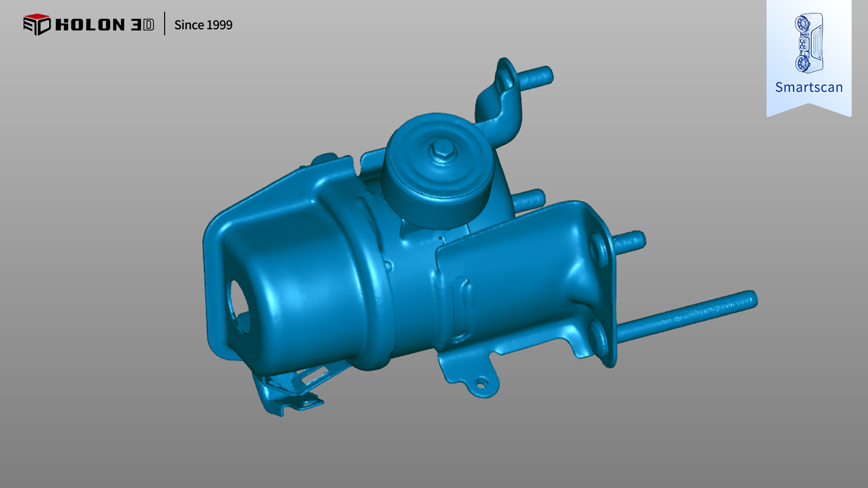Click the long threaded rod on the model

[687, 315]
